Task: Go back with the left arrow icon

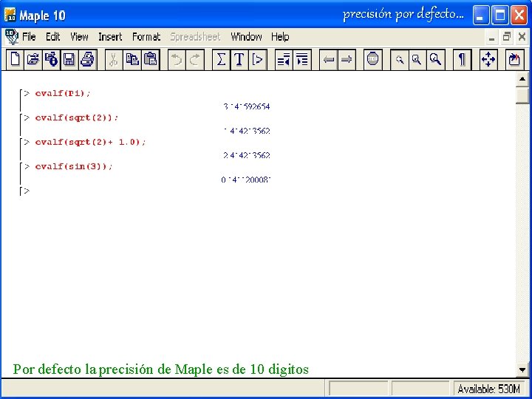Action: click(328, 60)
